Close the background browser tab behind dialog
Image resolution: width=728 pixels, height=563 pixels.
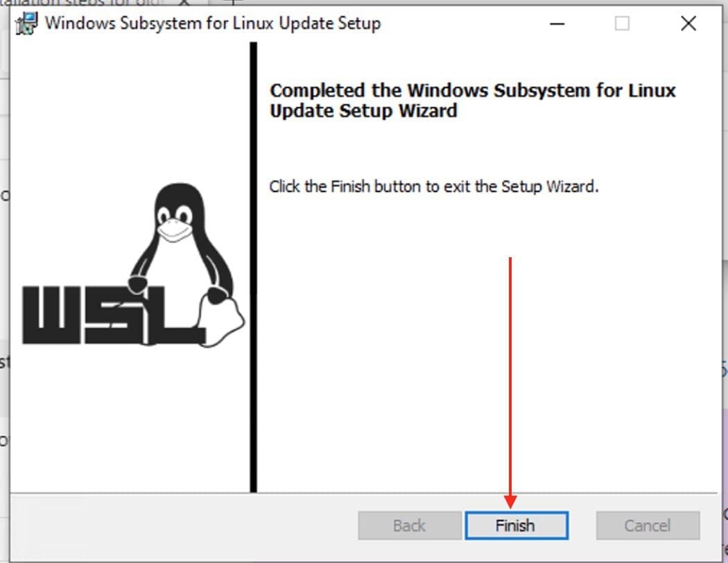pyautogui.click(x=184, y=2)
